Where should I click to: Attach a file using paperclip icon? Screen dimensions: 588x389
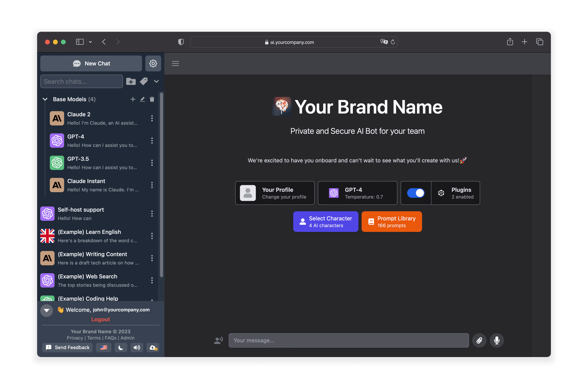coord(479,340)
